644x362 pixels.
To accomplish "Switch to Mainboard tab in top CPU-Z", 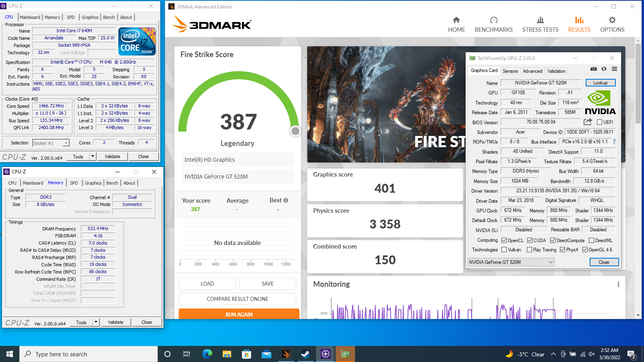I will [30, 17].
